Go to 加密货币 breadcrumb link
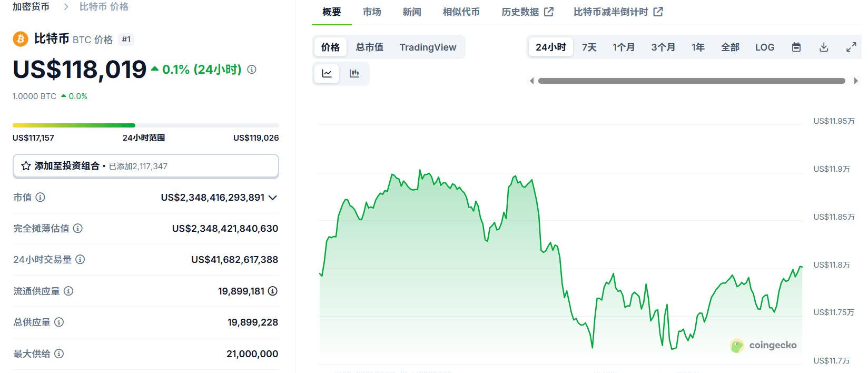 pyautogui.click(x=31, y=7)
